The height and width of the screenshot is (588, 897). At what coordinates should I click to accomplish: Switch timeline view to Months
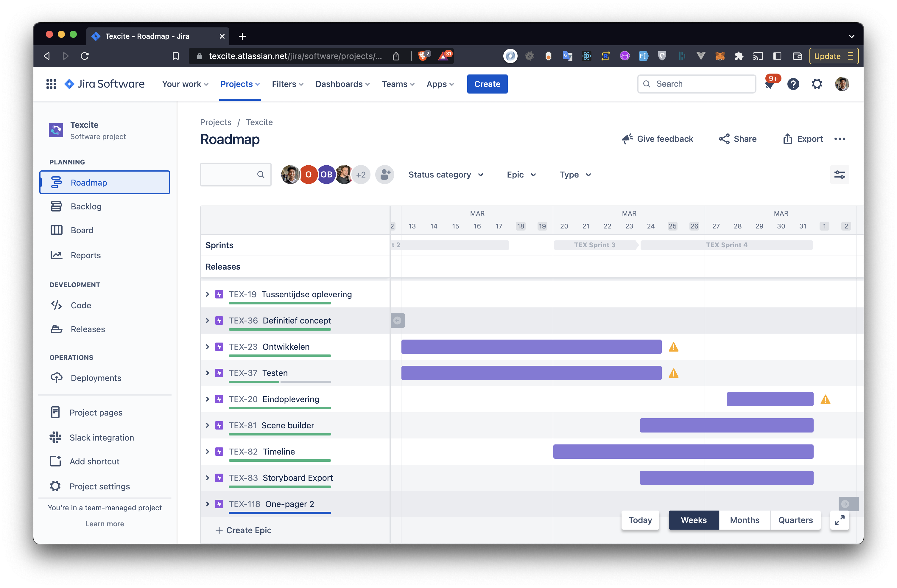744,520
